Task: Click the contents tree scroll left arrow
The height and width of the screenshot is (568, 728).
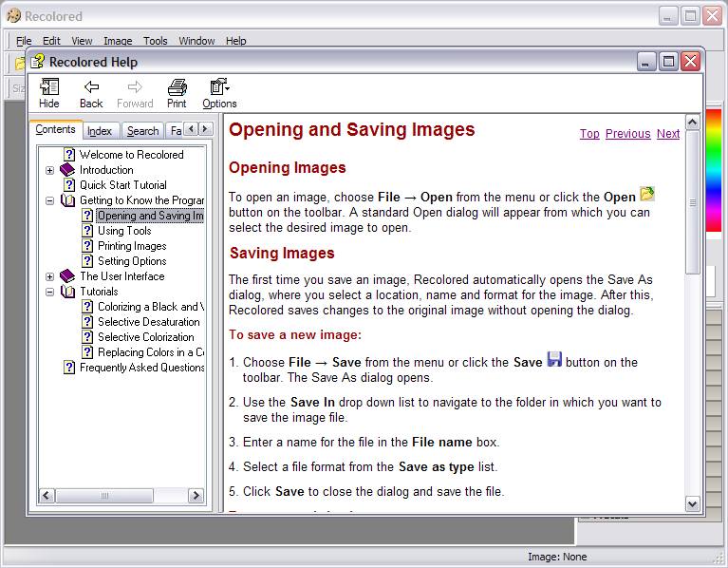Action: (x=47, y=496)
